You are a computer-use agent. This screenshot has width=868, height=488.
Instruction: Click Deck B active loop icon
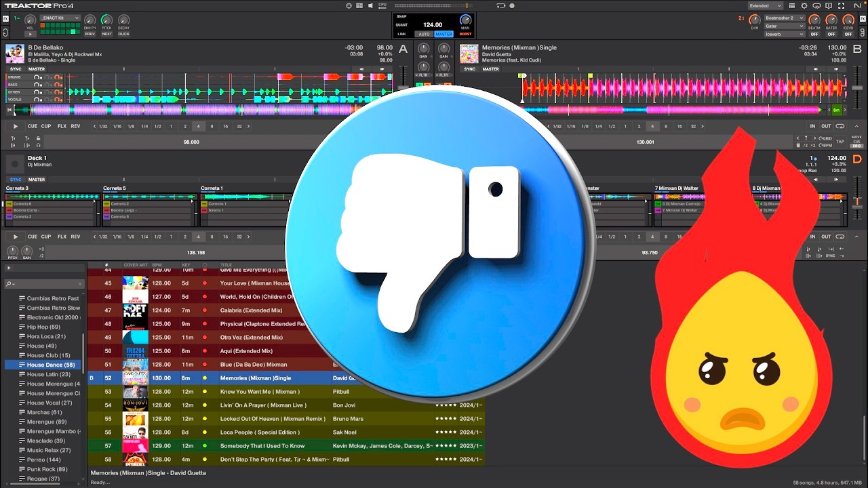(840, 126)
